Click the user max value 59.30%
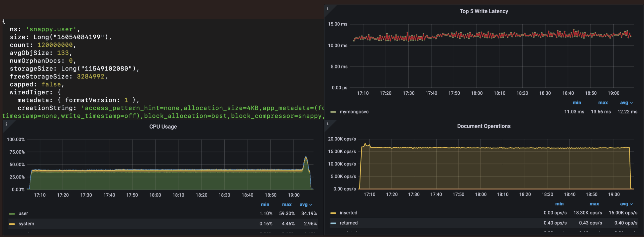Screen dimensions: 644x237 coord(287,213)
